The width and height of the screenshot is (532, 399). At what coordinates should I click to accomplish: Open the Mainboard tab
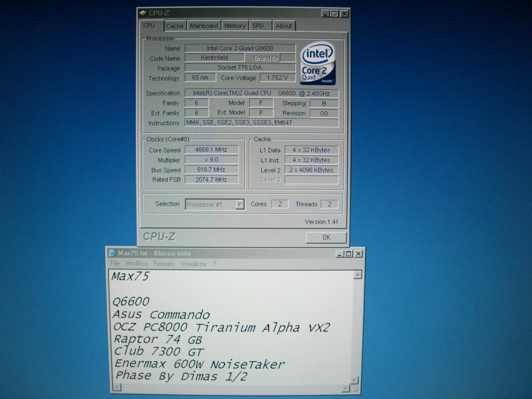coord(204,26)
